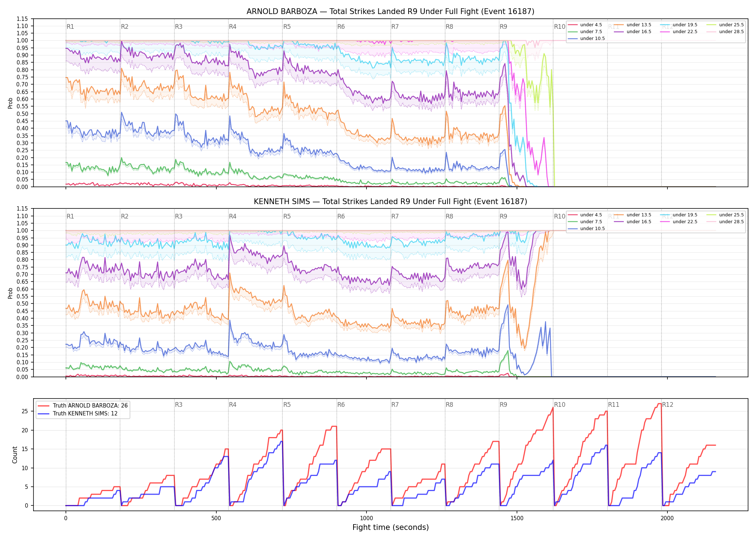The image size is (756, 540).
Task: Select 'under 22.5' legend entry in Sims chart
Action: click(x=679, y=222)
